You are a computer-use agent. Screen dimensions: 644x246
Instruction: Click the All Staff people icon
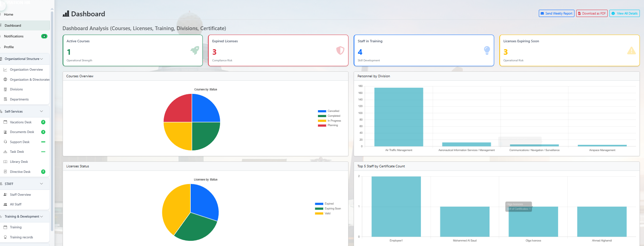[5, 204]
